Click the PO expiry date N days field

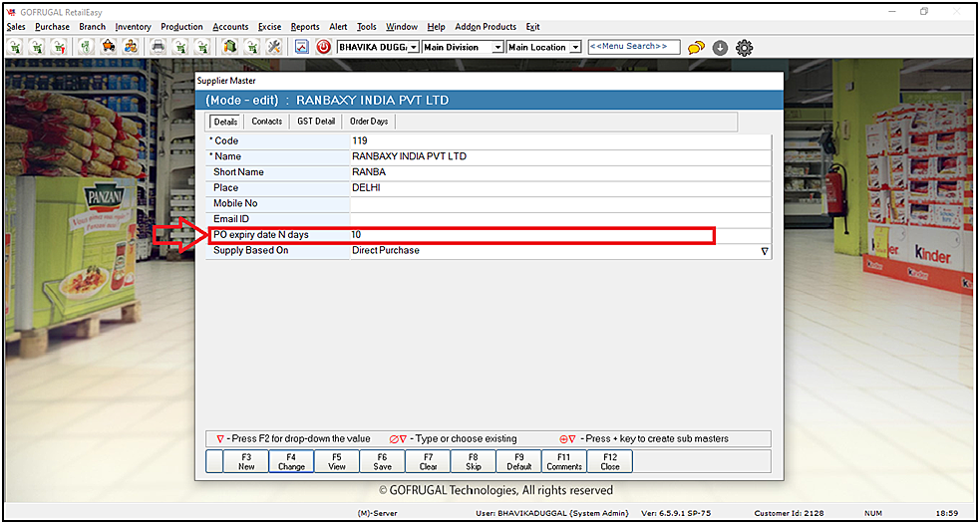tap(528, 235)
